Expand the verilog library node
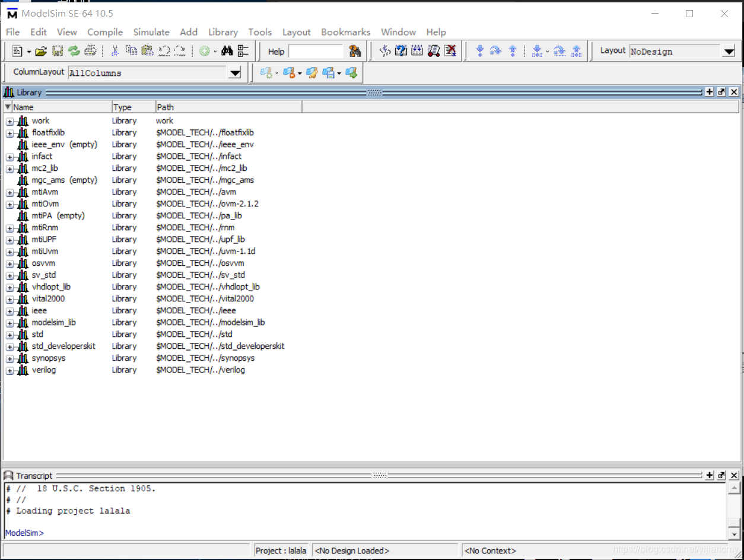 (9, 370)
